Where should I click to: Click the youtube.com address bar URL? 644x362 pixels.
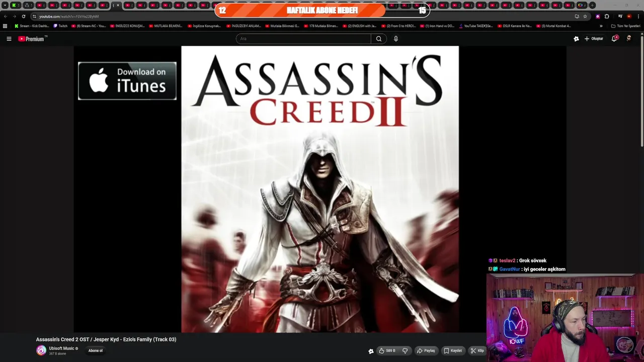coord(69,16)
